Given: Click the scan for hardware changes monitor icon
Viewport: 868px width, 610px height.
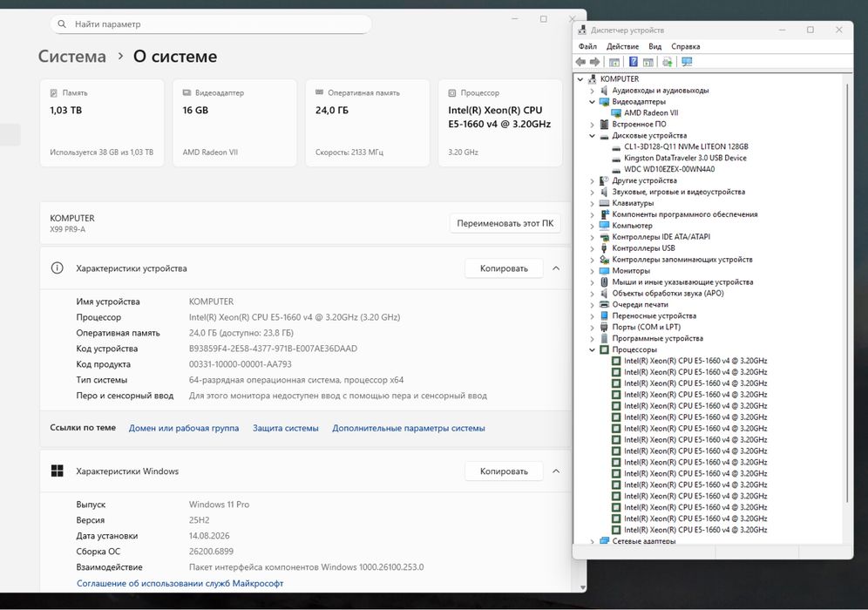Looking at the screenshot, I should coord(687,62).
